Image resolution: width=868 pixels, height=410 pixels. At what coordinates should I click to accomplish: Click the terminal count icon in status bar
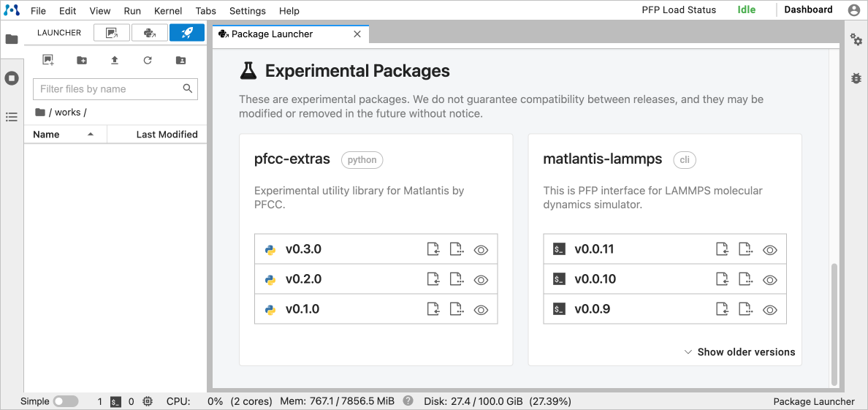(115, 401)
